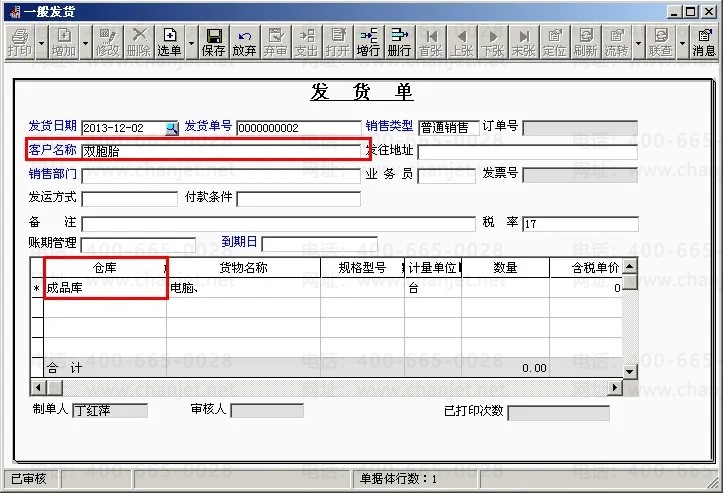Image resolution: width=723 pixels, height=493 pixels.
Task: Click the 发货日期 date field
Action: pos(123,128)
